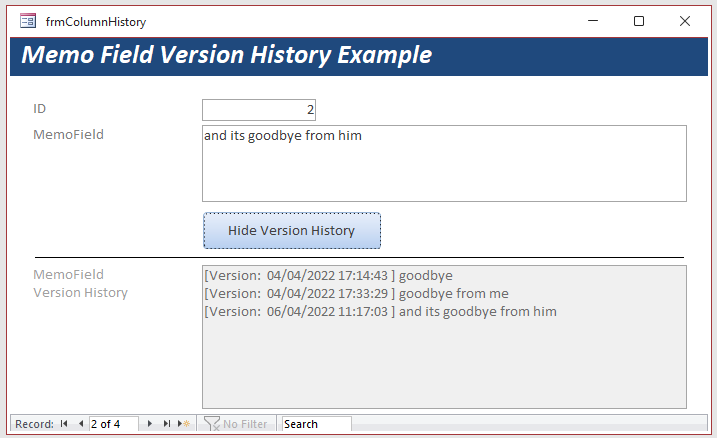
Task: Click the 'MemoField' label beside the memo box
Action: point(68,134)
